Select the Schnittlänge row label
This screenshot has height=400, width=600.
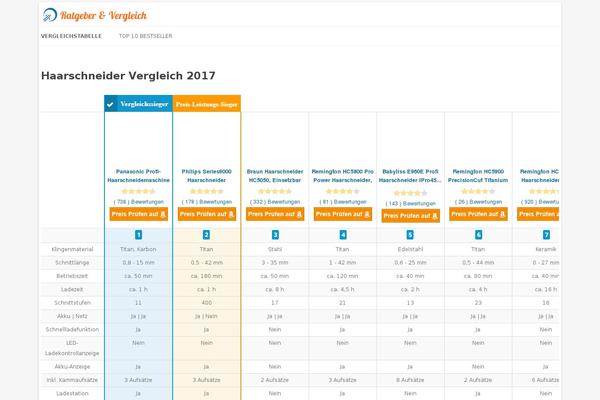72,263
